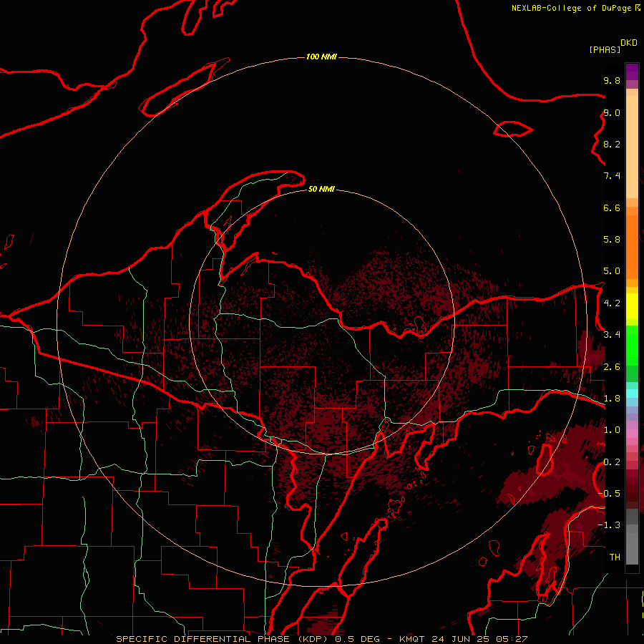Image resolution: width=644 pixels, height=644 pixels.
Task: Click the pink segment of the color bar
Action: (x=632, y=434)
